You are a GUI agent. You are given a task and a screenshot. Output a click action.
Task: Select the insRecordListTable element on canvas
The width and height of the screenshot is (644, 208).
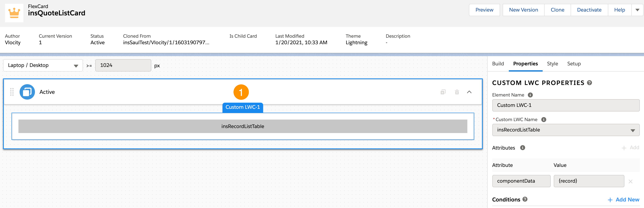(243, 126)
